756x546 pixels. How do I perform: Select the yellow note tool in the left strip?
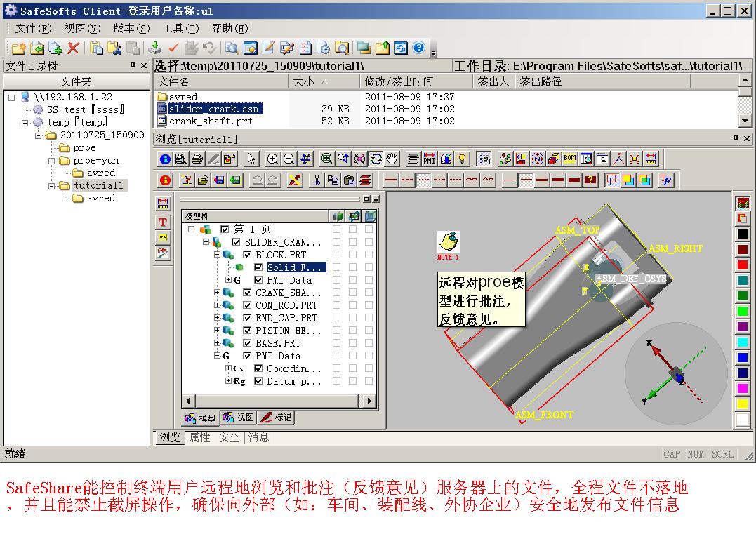(x=163, y=238)
